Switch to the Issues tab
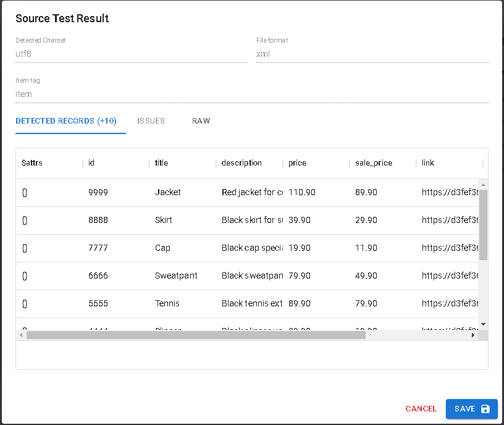Viewport: 504px width, 425px height. coord(151,121)
